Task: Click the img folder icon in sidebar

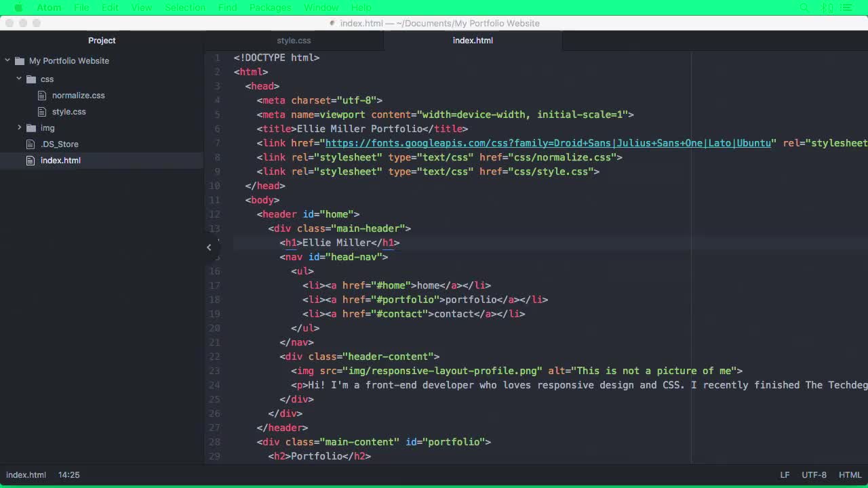Action: pos(31,128)
